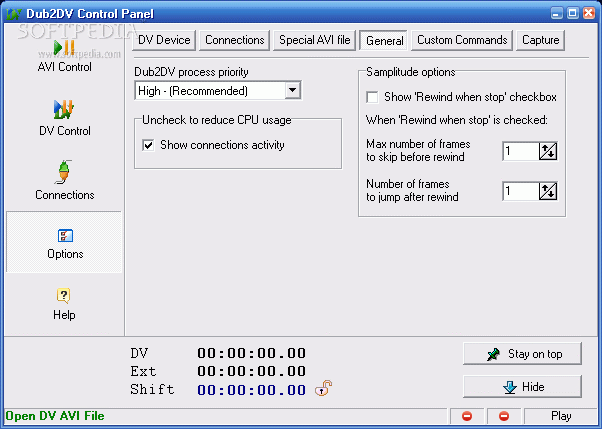This screenshot has width=602, height=429.
Task: Select the Options sidebar item
Action: click(64, 242)
